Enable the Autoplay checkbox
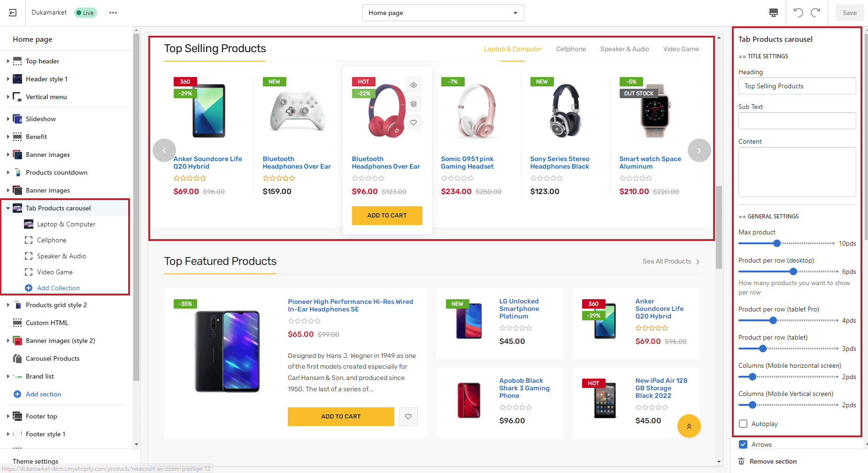The width and height of the screenshot is (868, 473). pyautogui.click(x=743, y=424)
